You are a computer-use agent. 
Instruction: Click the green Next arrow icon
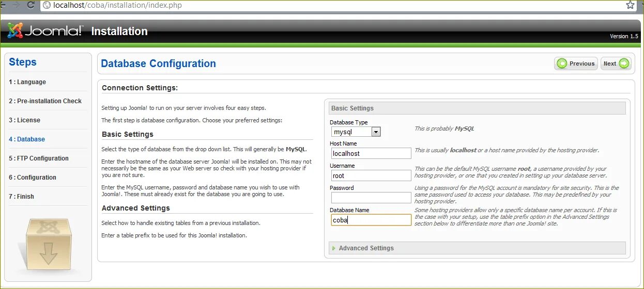(624, 63)
